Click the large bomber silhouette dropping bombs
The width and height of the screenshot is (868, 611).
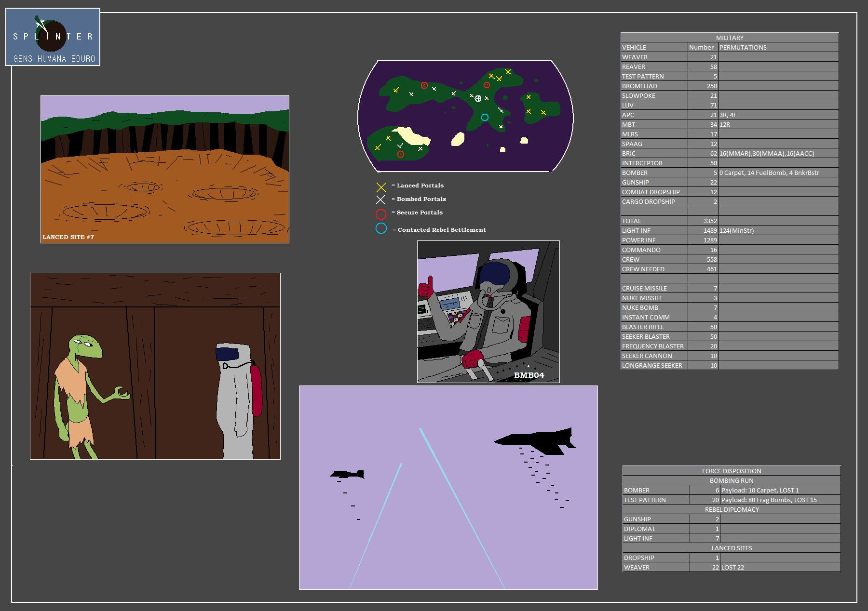point(535,440)
